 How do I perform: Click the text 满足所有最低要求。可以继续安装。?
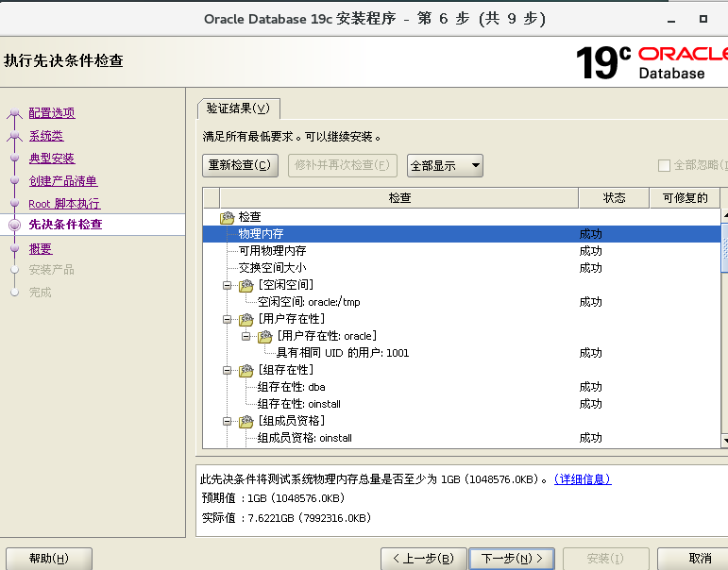pos(292,137)
